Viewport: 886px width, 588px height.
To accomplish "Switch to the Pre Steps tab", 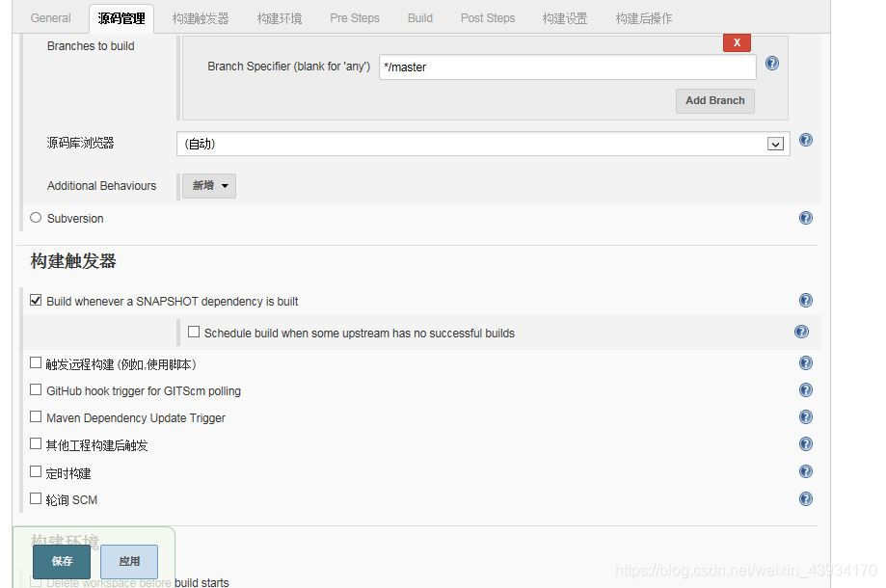I will pos(355,18).
